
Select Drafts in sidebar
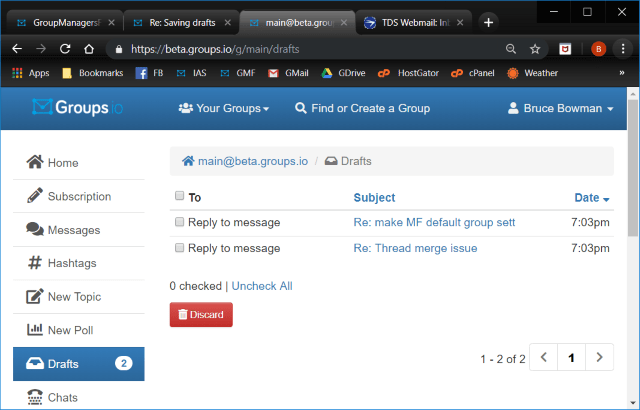[79, 364]
